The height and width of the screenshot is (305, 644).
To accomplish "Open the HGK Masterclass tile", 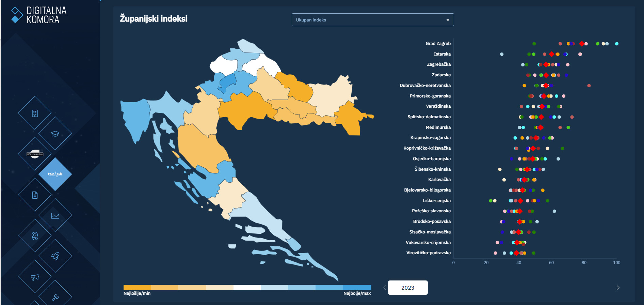I will pyautogui.click(x=35, y=154).
